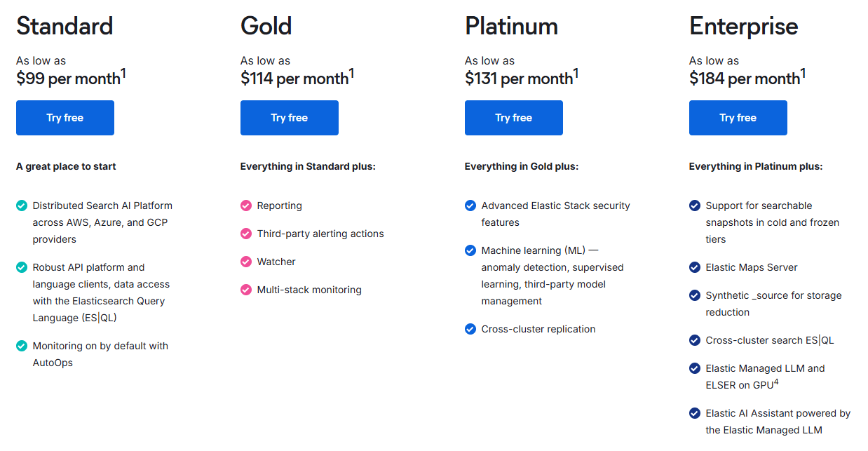Click the pink checkmark next to Reporting
868x451 pixels.
(246, 206)
